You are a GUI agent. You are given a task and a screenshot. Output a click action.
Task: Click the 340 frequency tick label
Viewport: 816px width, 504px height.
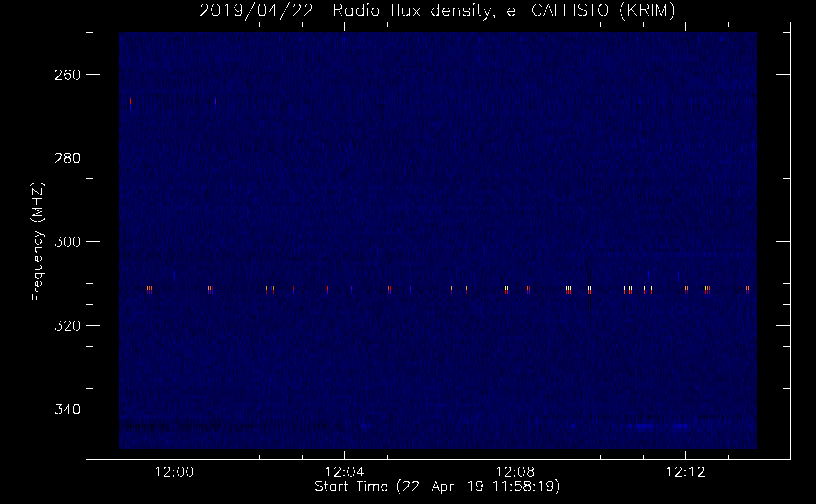click(x=67, y=410)
